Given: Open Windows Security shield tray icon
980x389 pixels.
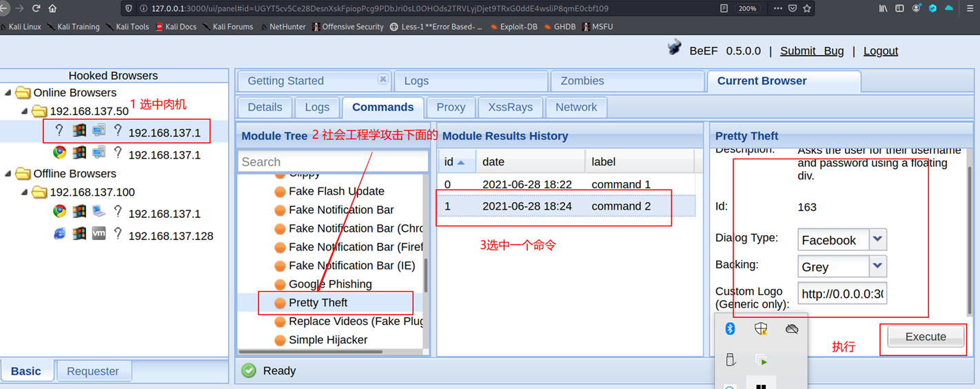Looking at the screenshot, I should click(761, 329).
